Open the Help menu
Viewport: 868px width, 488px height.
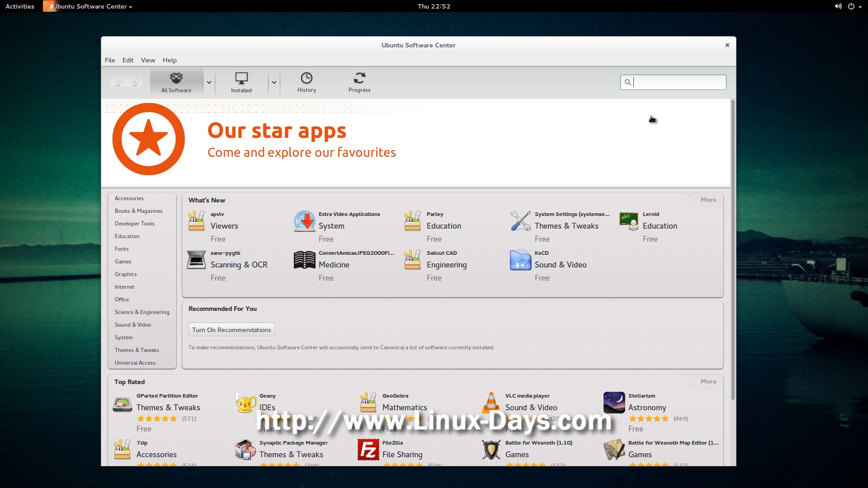click(170, 60)
